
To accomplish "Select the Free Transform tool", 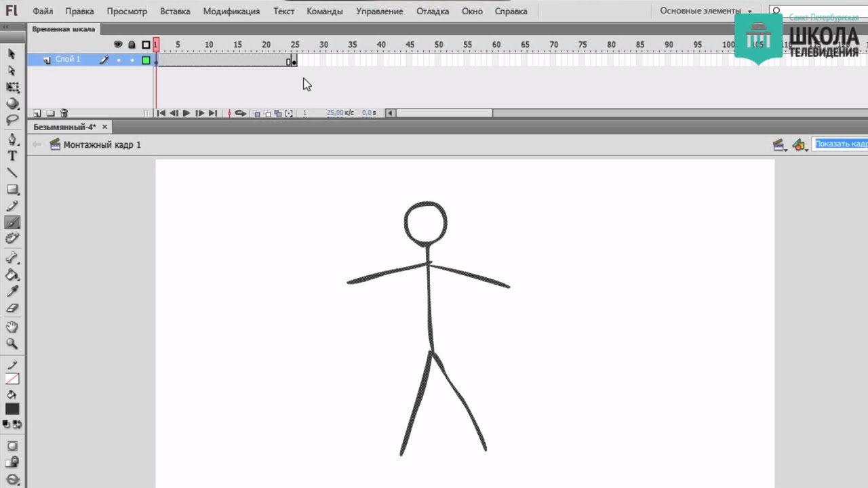I will pos(12,87).
